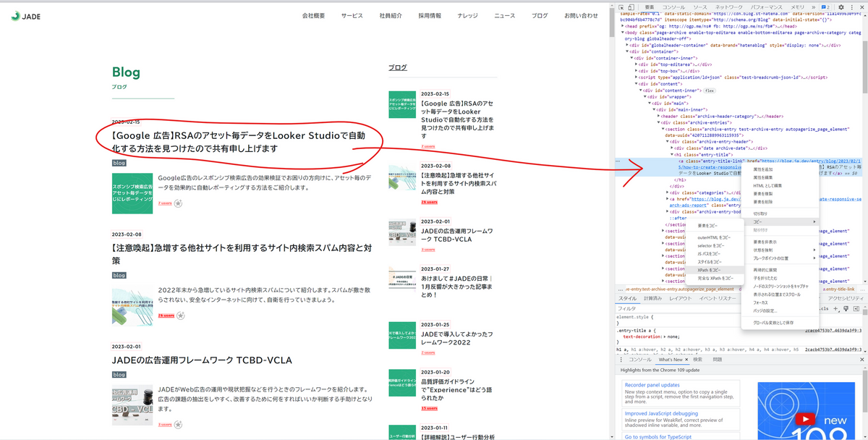
Task: Select the アクセシビリティ tab
Action: pos(846,298)
